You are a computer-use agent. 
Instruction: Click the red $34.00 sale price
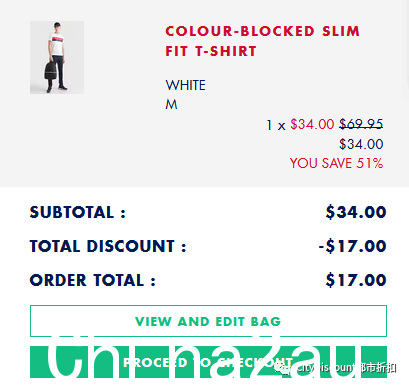click(312, 124)
